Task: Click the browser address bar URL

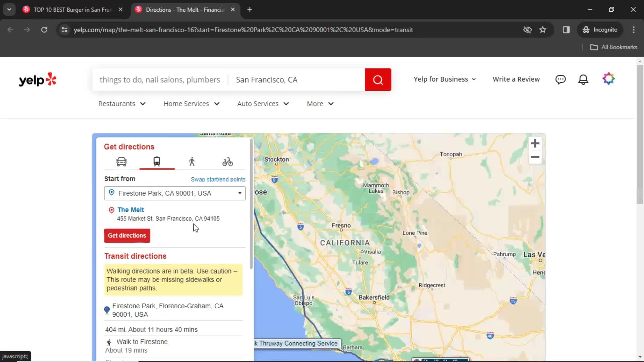Action: click(243, 30)
